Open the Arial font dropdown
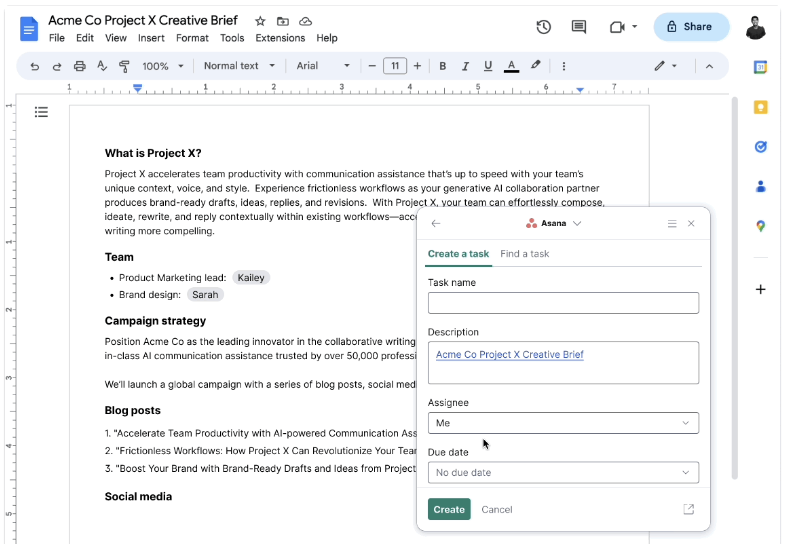This screenshot has height=544, width=788. point(323,66)
